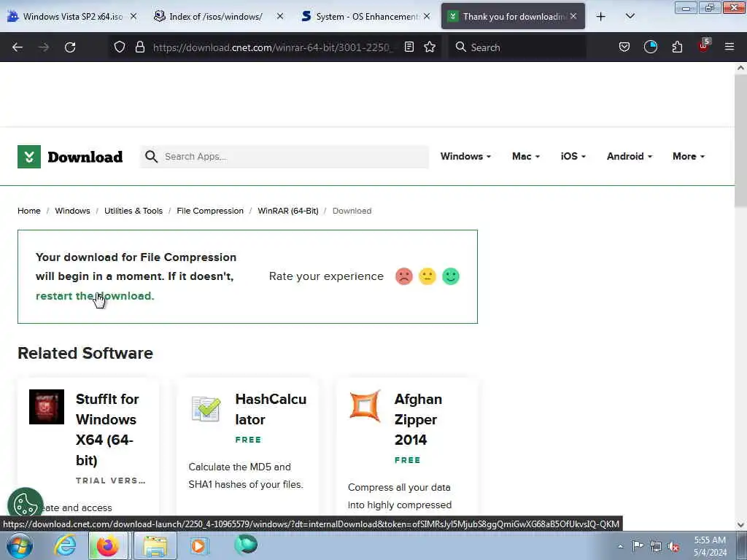Expand the More dropdown menu
The image size is (747, 560).
point(689,156)
